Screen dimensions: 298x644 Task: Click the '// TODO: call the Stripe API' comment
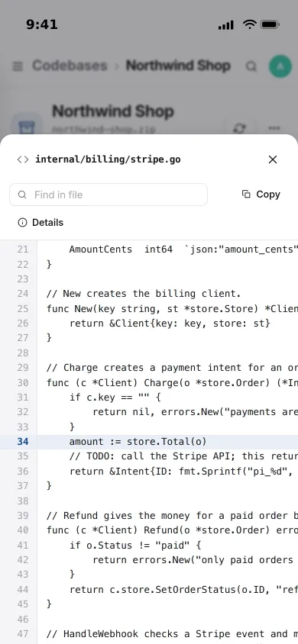tap(183, 456)
